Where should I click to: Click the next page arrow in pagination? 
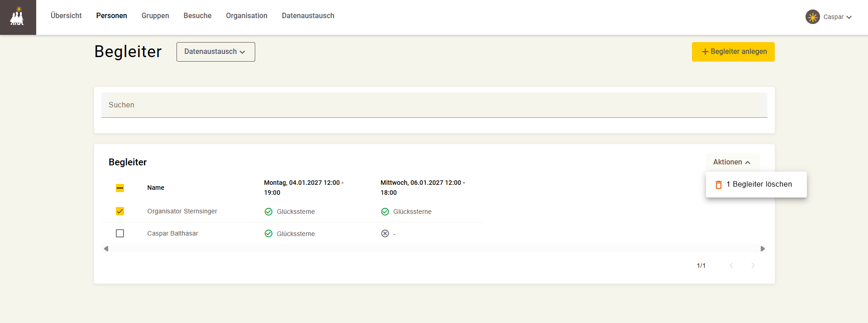[753, 265]
